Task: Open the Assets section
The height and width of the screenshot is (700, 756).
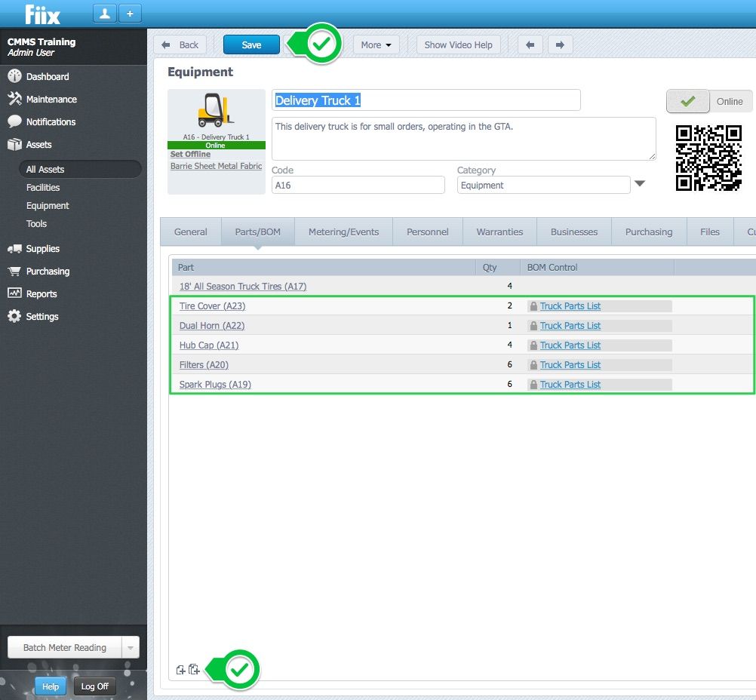Action: tap(38, 144)
